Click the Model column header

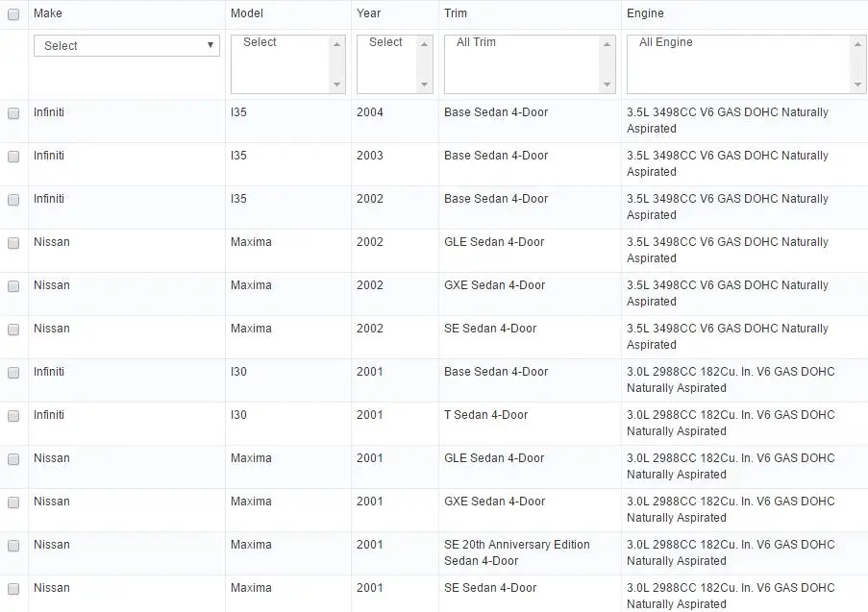tap(247, 13)
